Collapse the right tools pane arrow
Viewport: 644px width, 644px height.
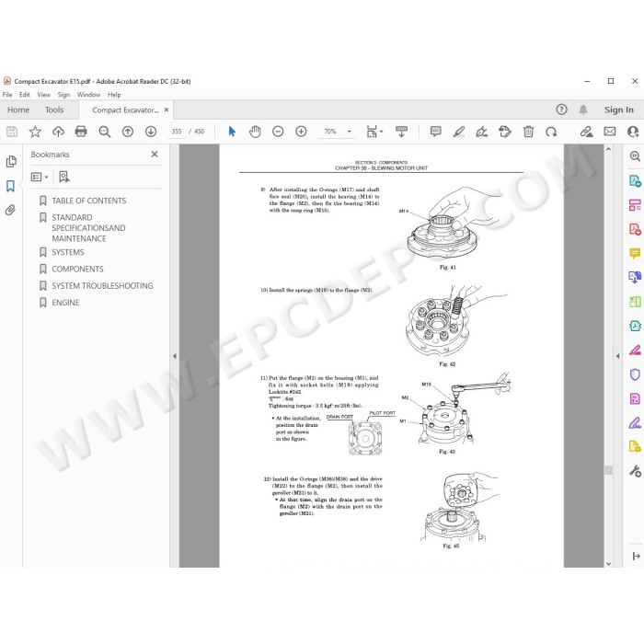pyautogui.click(x=617, y=356)
